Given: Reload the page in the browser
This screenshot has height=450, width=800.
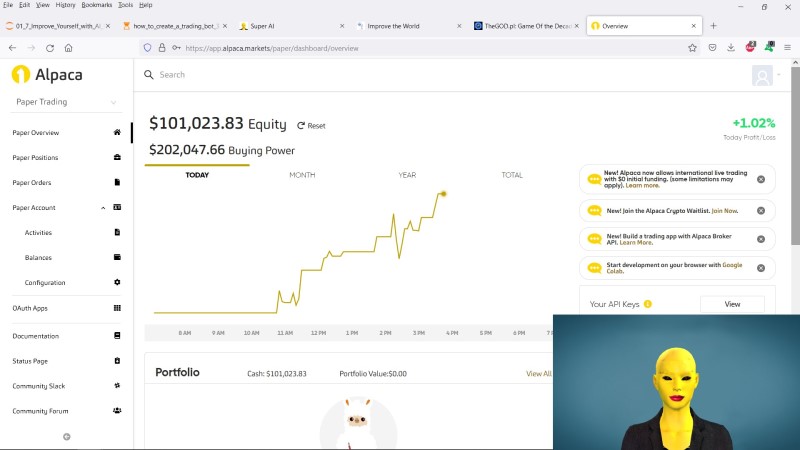Looking at the screenshot, I should [x=49, y=48].
